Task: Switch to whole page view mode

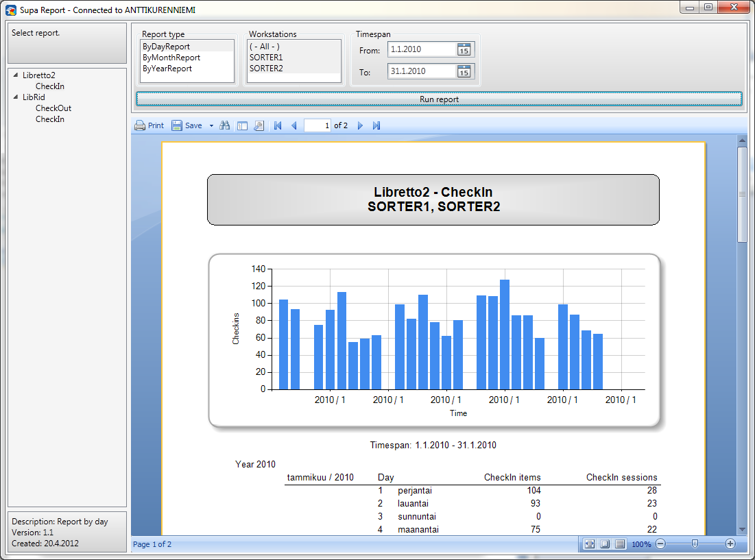Action: coord(605,544)
